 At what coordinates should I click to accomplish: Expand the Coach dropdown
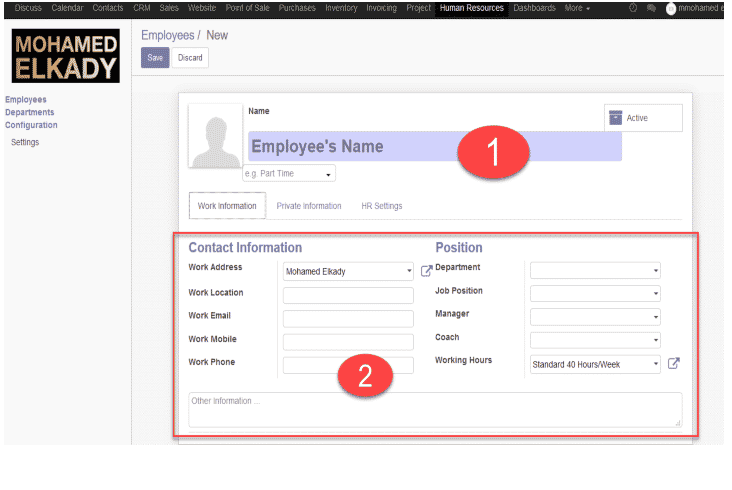(x=595, y=340)
